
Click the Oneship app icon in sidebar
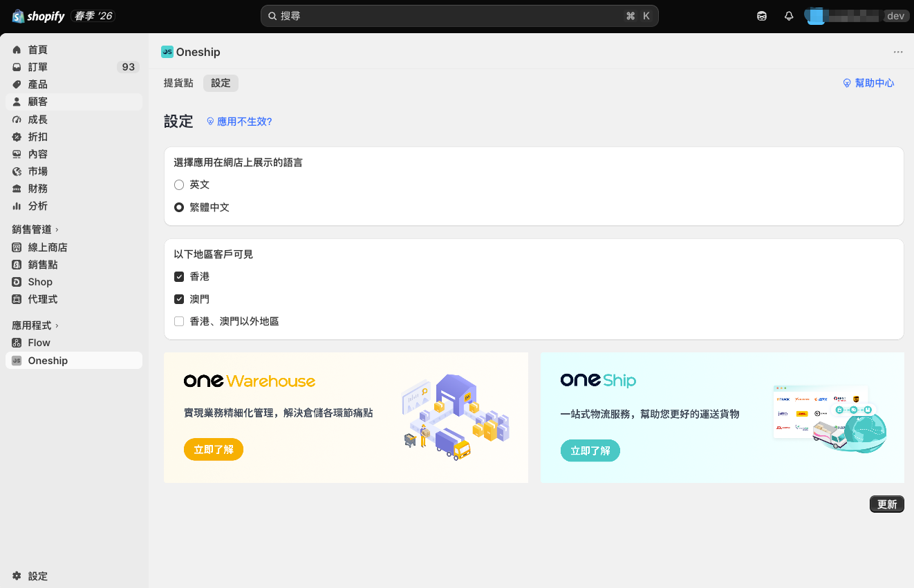pos(17,361)
